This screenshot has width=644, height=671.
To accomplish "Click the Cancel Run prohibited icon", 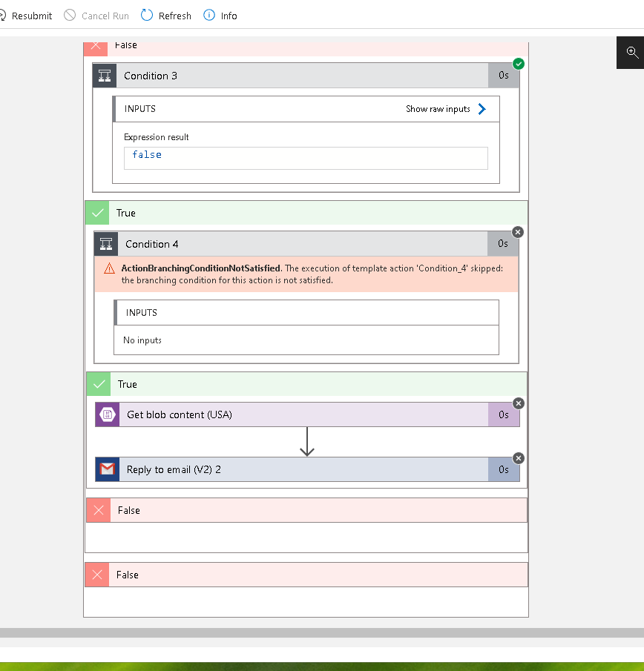I will (x=69, y=16).
